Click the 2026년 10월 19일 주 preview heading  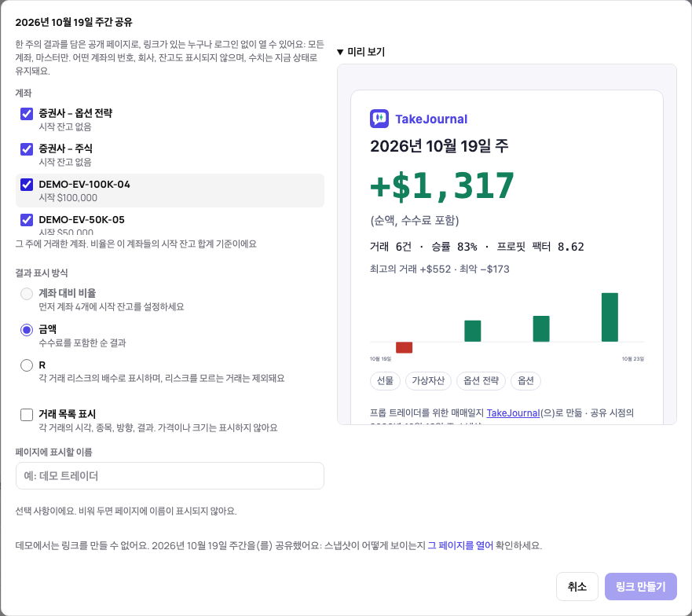pyautogui.click(x=439, y=145)
